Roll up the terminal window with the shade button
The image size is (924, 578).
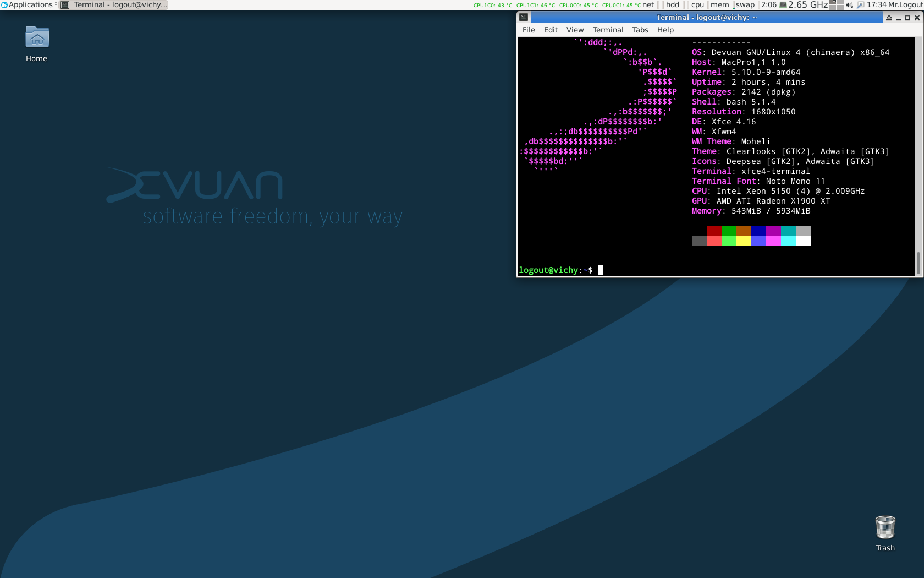tap(889, 18)
